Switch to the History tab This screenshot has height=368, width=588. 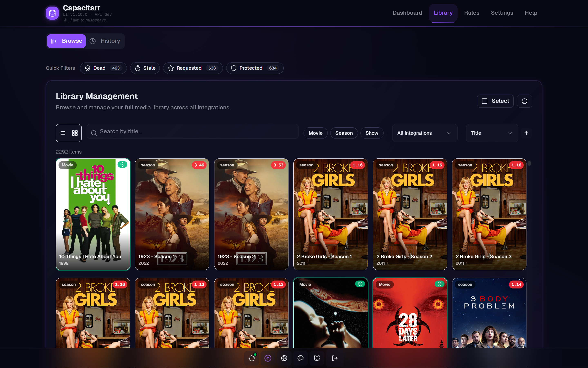(105, 41)
